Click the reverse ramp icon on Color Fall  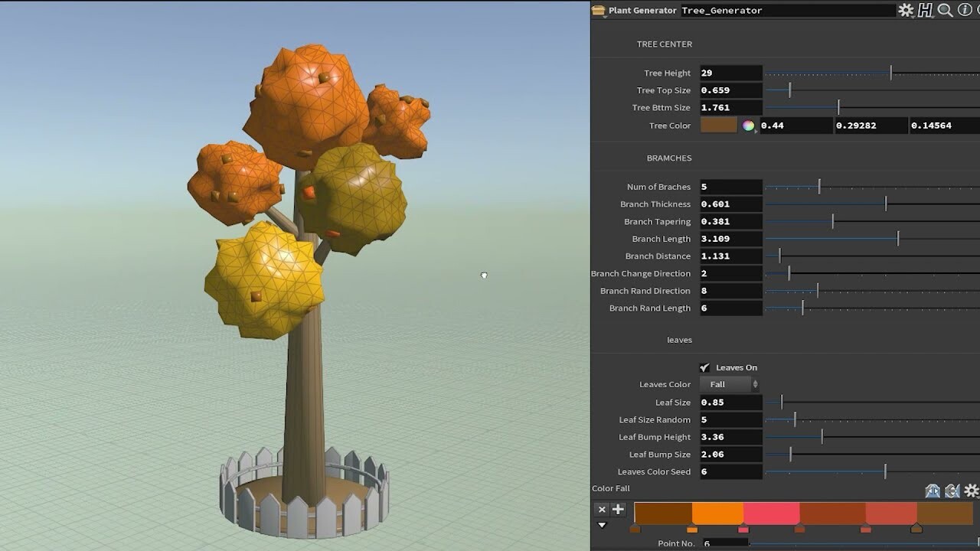tap(933, 491)
